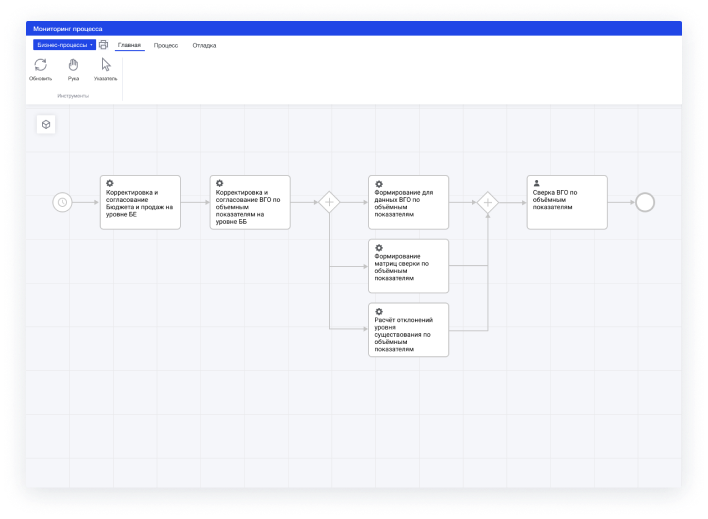Select the Указатель pointer tool
This screenshot has width=708, height=519.
click(x=106, y=65)
